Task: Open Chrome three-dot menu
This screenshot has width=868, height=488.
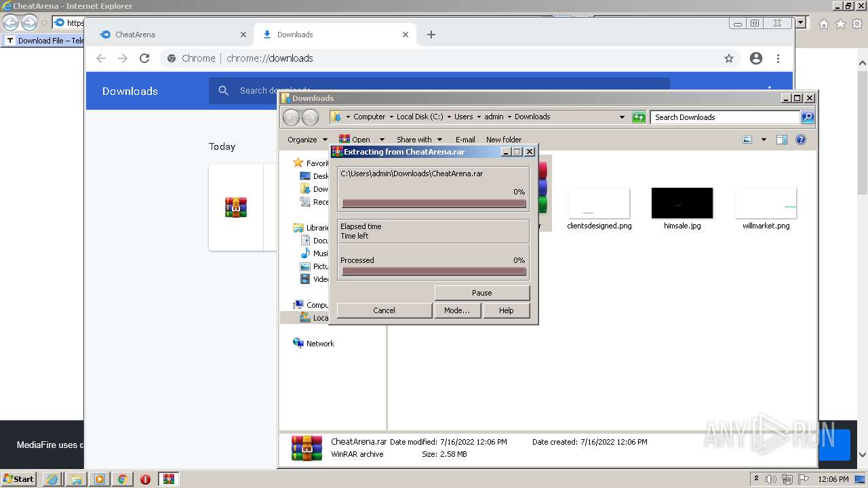Action: tap(778, 58)
